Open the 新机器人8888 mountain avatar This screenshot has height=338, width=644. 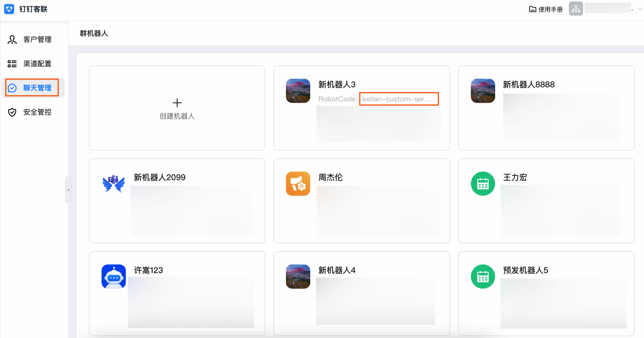483,91
